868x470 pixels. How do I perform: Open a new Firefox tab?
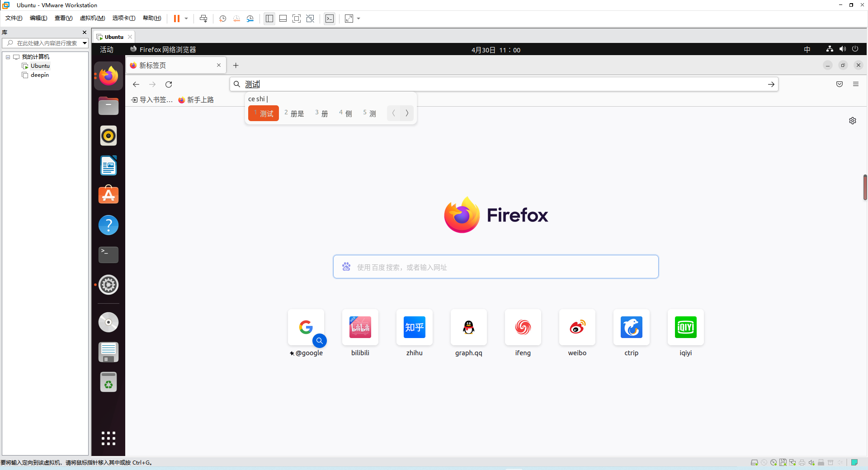[x=236, y=66]
